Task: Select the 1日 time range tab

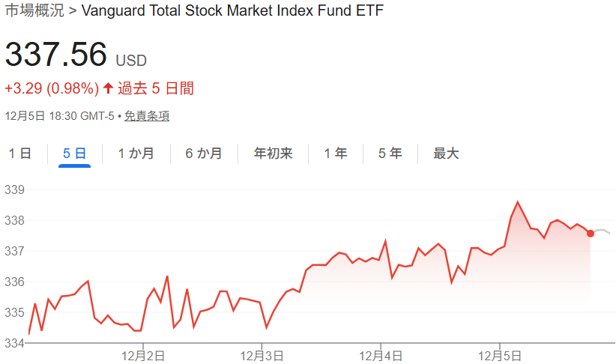Action: (20, 154)
